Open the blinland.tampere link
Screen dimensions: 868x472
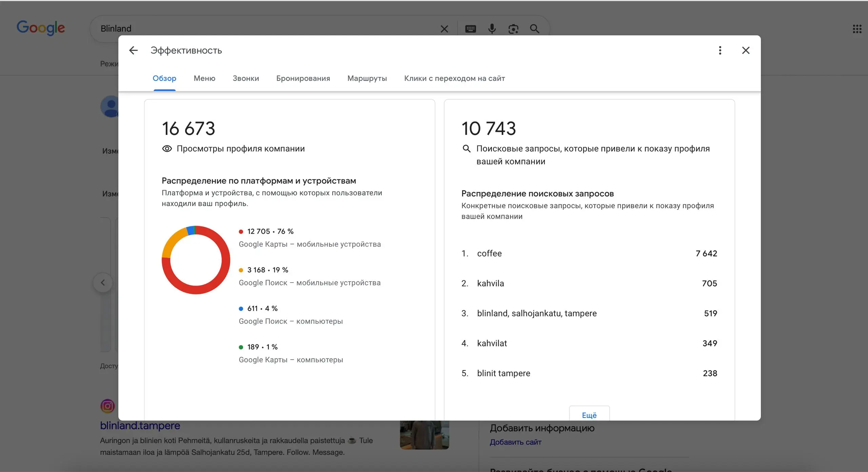pos(140,426)
